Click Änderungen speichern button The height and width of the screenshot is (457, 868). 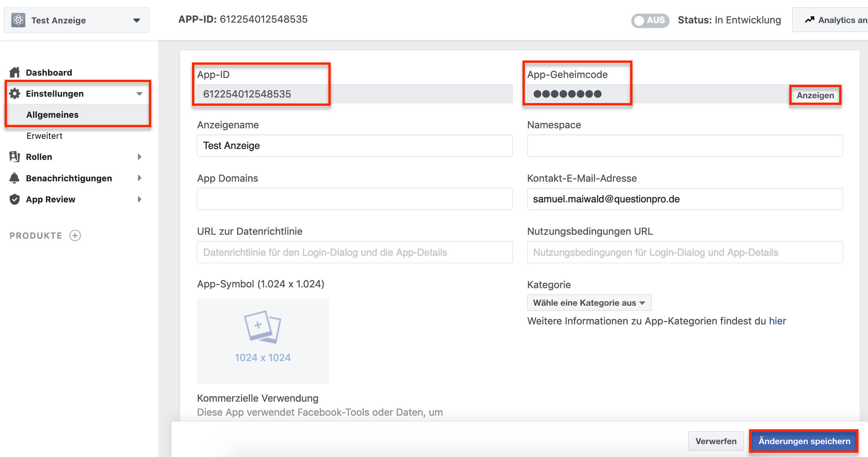(804, 441)
